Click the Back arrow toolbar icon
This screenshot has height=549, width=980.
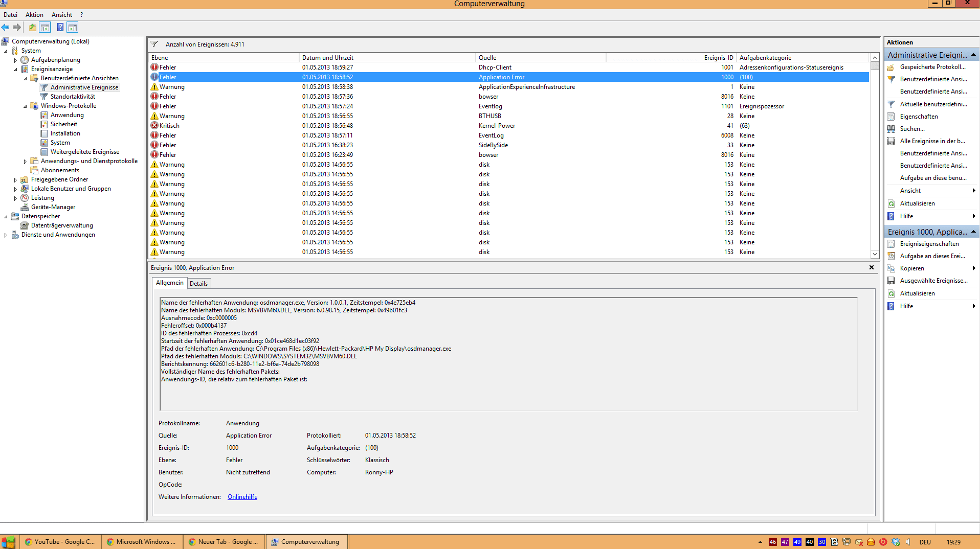(x=6, y=28)
